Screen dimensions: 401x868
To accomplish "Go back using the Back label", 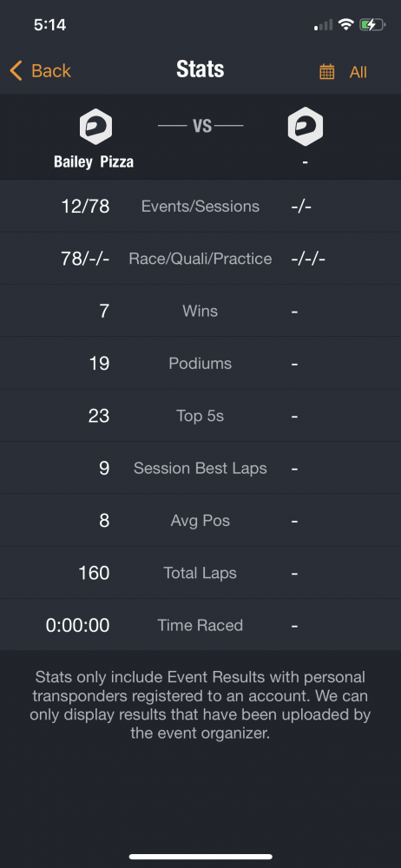I will point(51,71).
